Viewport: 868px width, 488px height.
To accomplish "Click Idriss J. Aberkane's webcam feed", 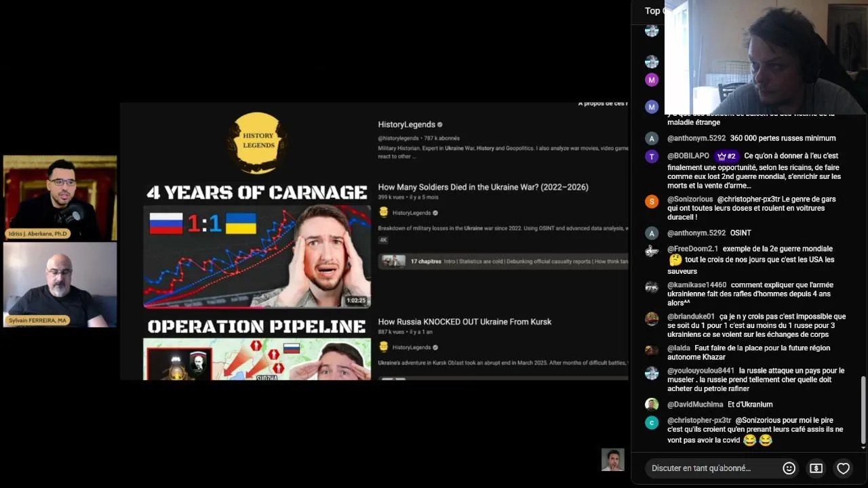I will 60,198.
